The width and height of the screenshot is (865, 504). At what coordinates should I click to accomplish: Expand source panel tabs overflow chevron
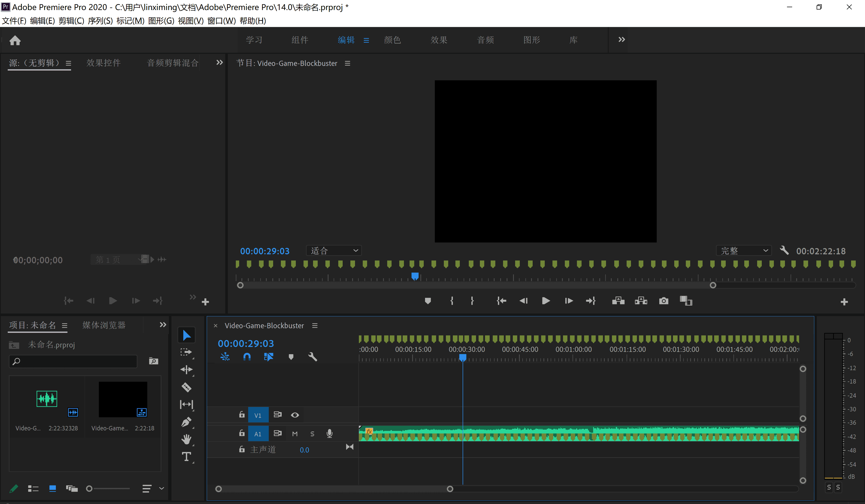click(219, 63)
